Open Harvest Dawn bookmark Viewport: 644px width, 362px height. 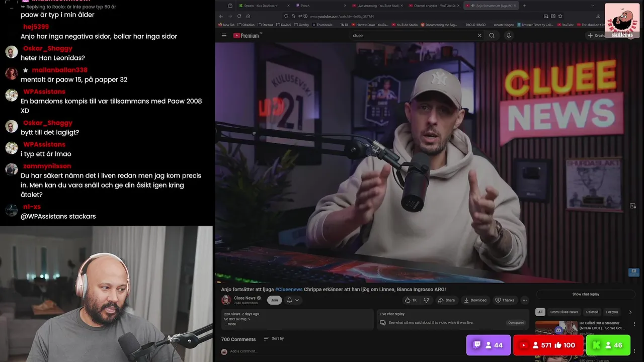[x=370, y=25]
